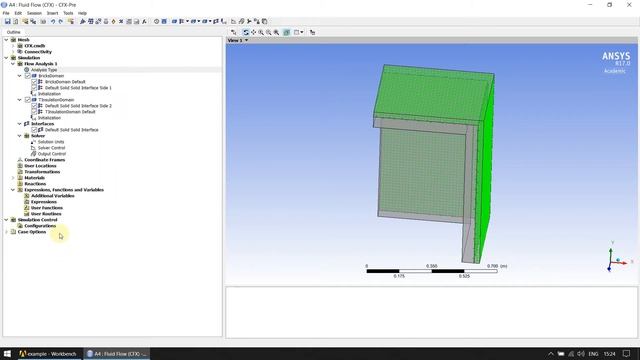
Task: Click the pan view icon
Action: coord(253,32)
